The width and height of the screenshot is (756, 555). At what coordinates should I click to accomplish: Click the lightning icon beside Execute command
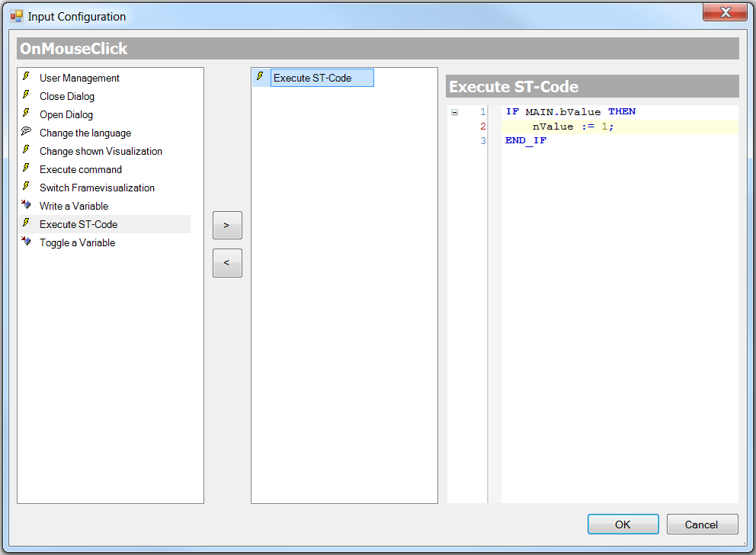[x=26, y=168]
